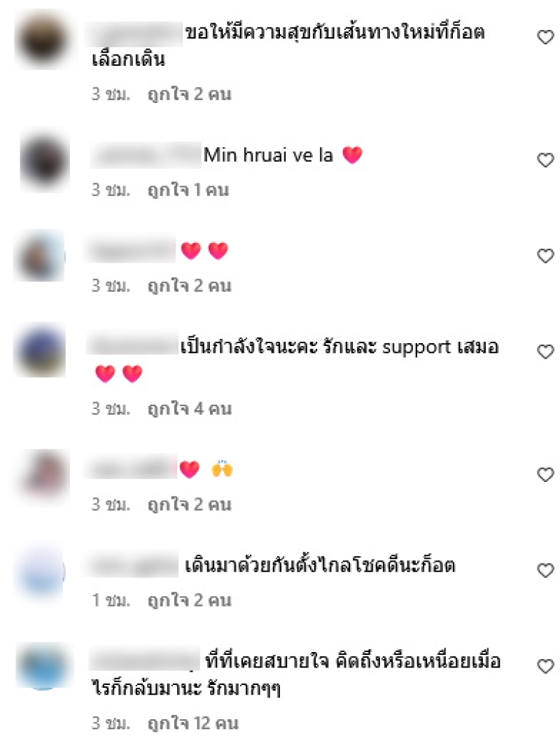Screen dimensions: 560x755
Task: Open avatar of first commenter at top
Action: pyautogui.click(x=42, y=39)
